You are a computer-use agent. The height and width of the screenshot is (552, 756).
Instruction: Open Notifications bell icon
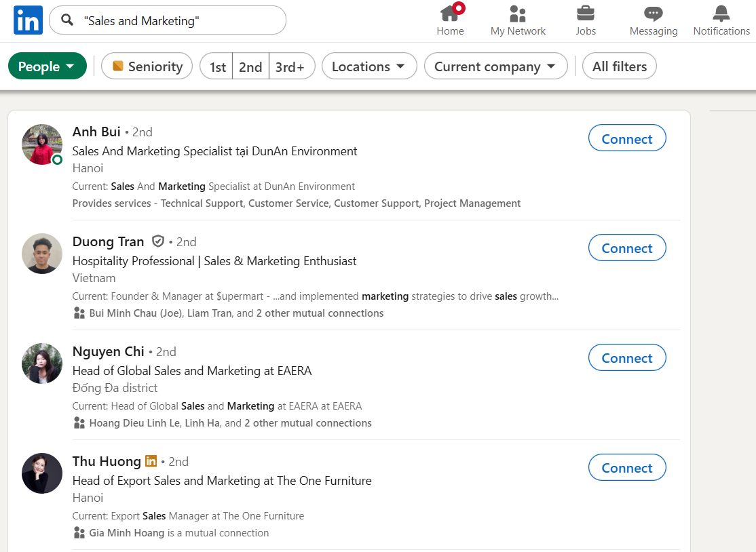tap(721, 14)
